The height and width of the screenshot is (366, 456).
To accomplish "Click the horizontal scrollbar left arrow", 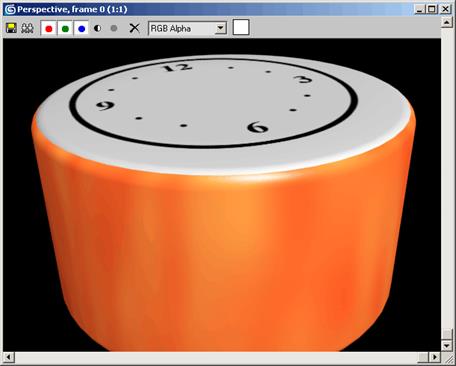I will 9,357.
